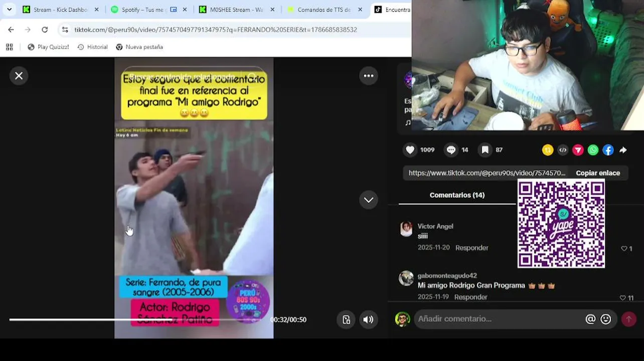Pause the playing TikTok video

click(194, 198)
